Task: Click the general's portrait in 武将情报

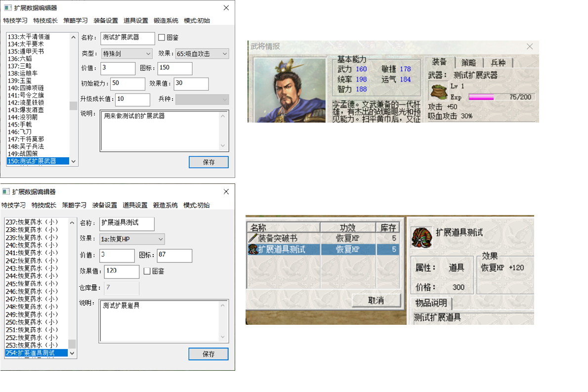Action: pos(290,90)
